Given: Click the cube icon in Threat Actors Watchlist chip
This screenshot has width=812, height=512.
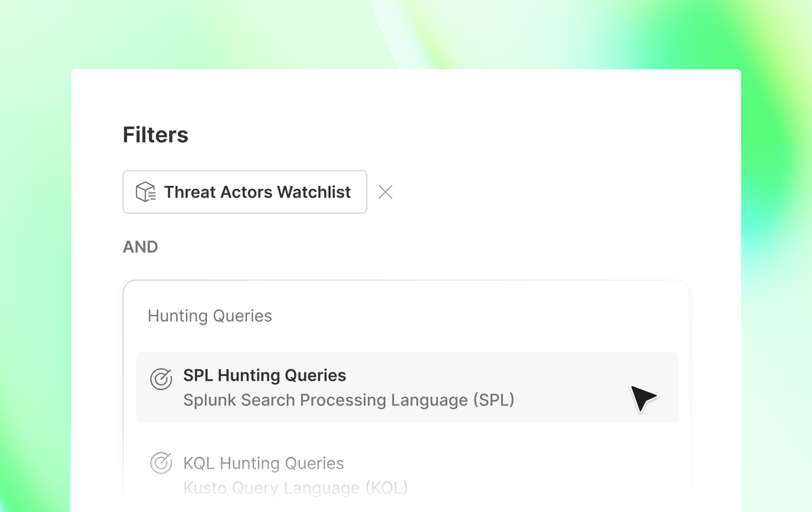Looking at the screenshot, I should point(145,192).
